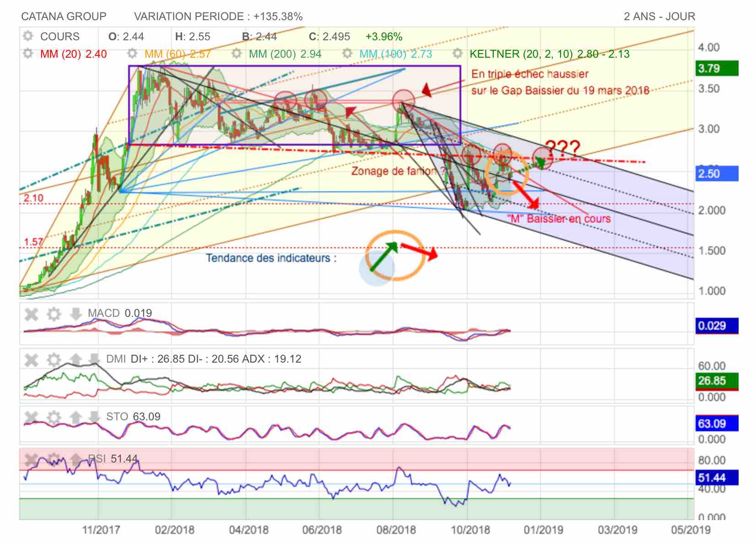Click the 08/2018 date axis label
Viewport: 756px width, 543px height.
click(x=396, y=530)
